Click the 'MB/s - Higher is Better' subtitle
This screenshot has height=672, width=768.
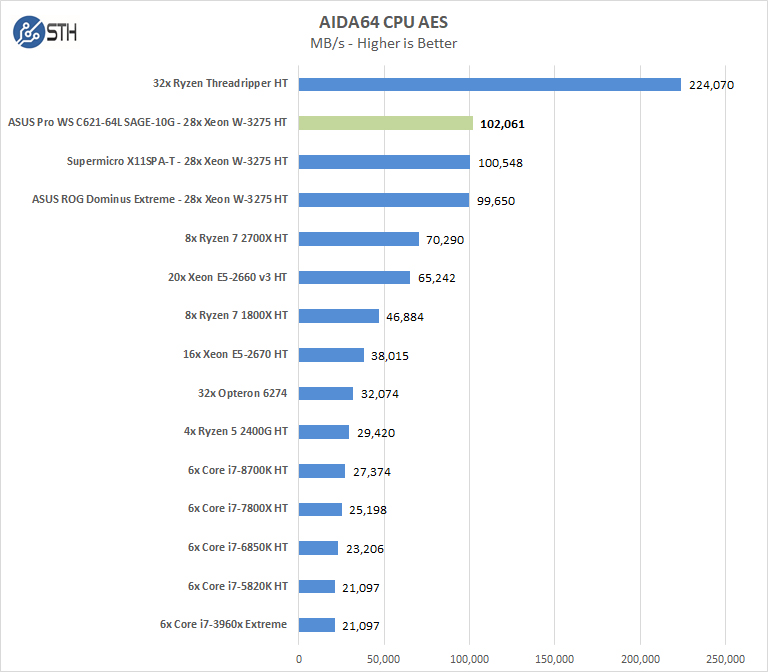(384, 44)
